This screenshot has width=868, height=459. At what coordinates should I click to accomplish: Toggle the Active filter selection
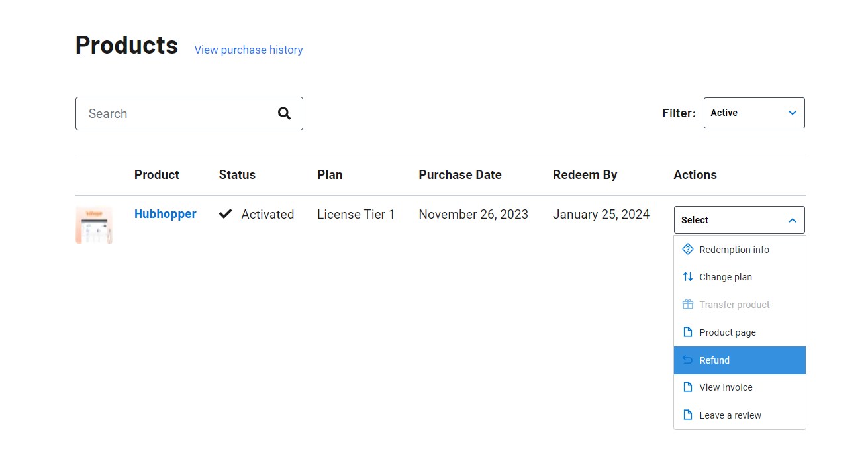coord(754,113)
